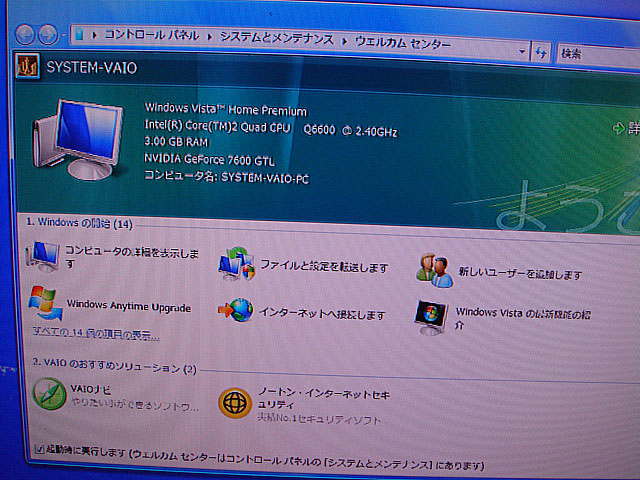
Task: Click the Intel Core 2 Quad CPU Q6600 text
Action: click(x=271, y=128)
